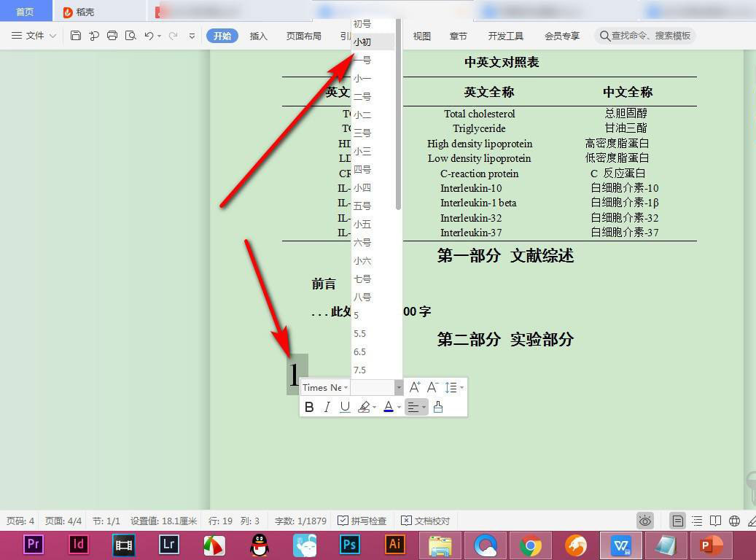Screen dimensions: 756x560
Task: Expand the line spacing dropdown arrow
Action: 461,387
